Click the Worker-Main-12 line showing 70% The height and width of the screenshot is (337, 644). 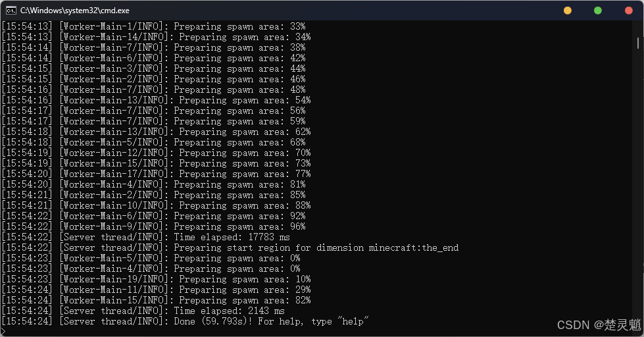tap(156, 153)
